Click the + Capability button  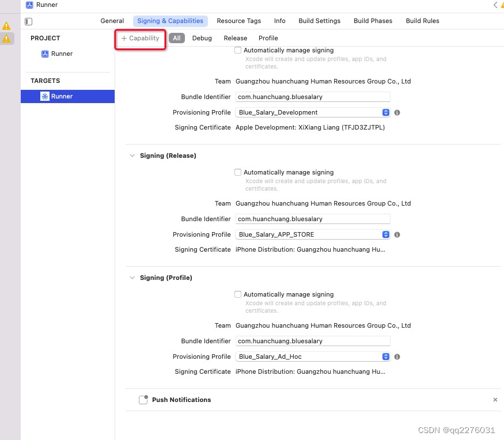[140, 38]
